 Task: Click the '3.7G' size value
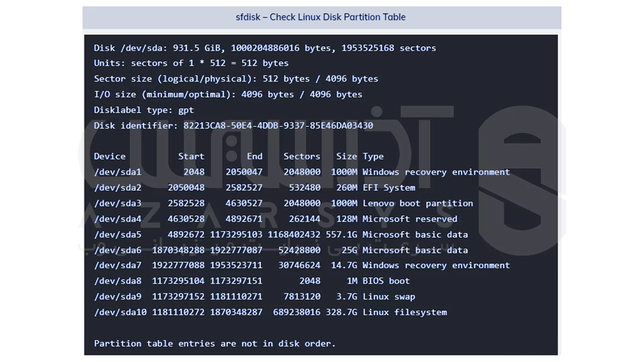coord(347,297)
